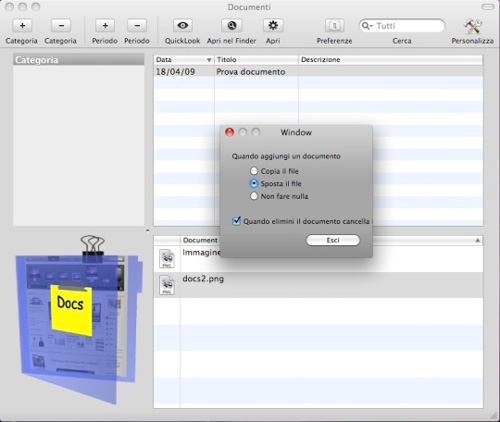The image size is (500, 422).
Task: Click the remove Categoria minus button
Action: [x=61, y=26]
